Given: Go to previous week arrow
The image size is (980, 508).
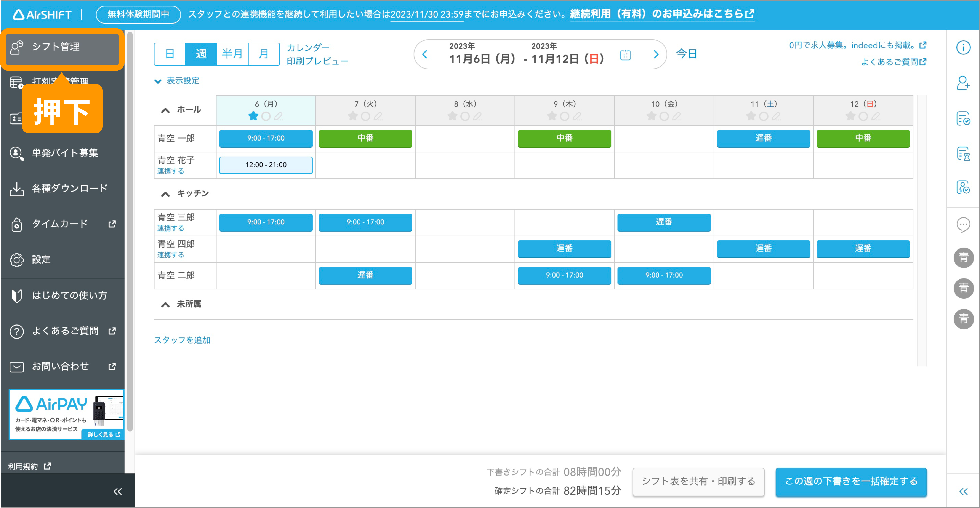Looking at the screenshot, I should click(x=424, y=54).
